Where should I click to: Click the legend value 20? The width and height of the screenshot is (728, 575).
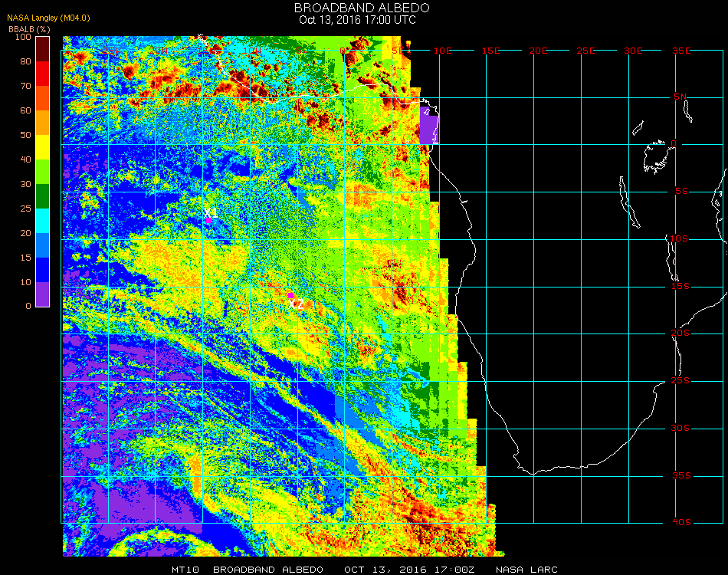click(25, 233)
